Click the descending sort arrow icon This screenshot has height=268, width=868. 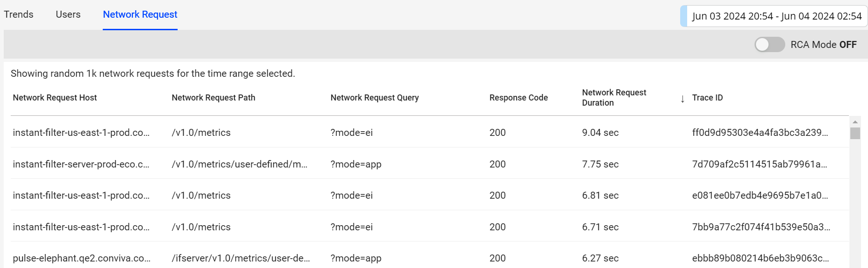click(682, 99)
